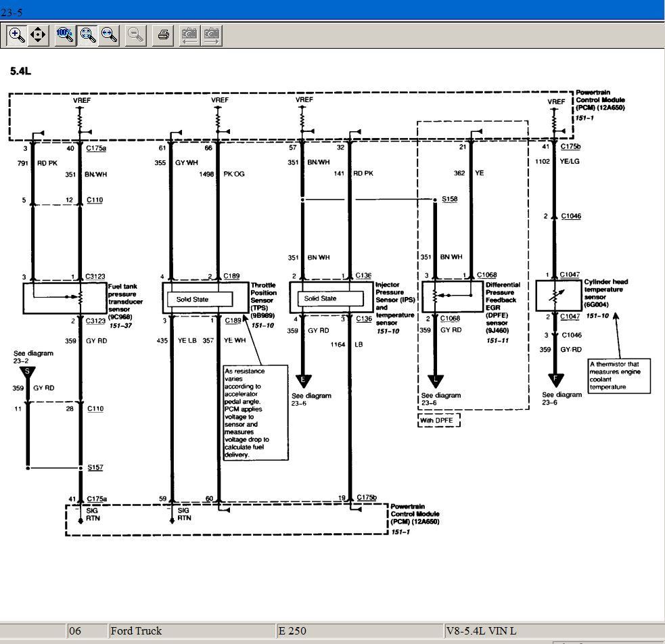
Task: Follow 'See diagram 23-6' under arrow F
Action: (561, 398)
